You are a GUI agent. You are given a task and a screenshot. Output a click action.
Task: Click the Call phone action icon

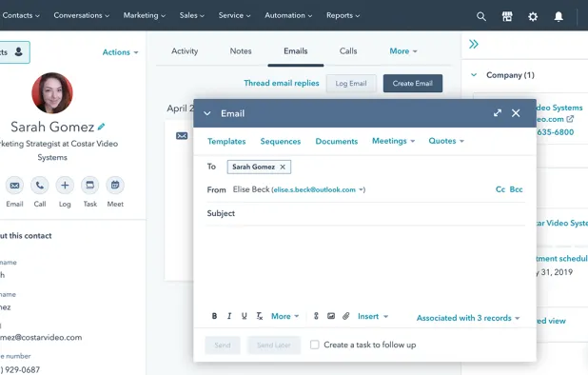40,186
